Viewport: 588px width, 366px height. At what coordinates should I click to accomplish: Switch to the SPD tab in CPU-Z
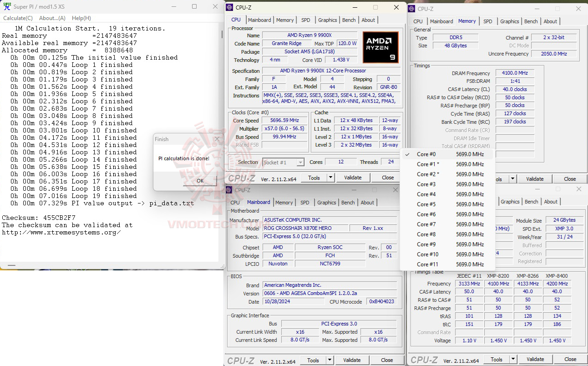pyautogui.click(x=305, y=20)
